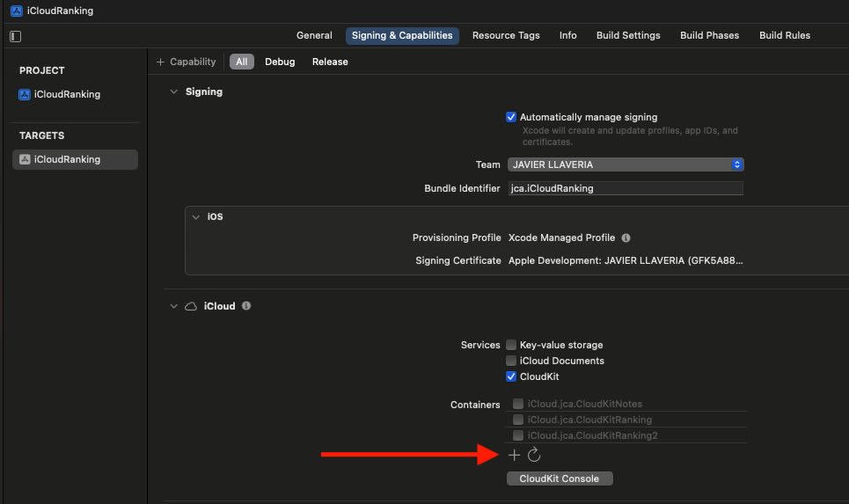Enable iCloud Documents service

click(x=511, y=361)
